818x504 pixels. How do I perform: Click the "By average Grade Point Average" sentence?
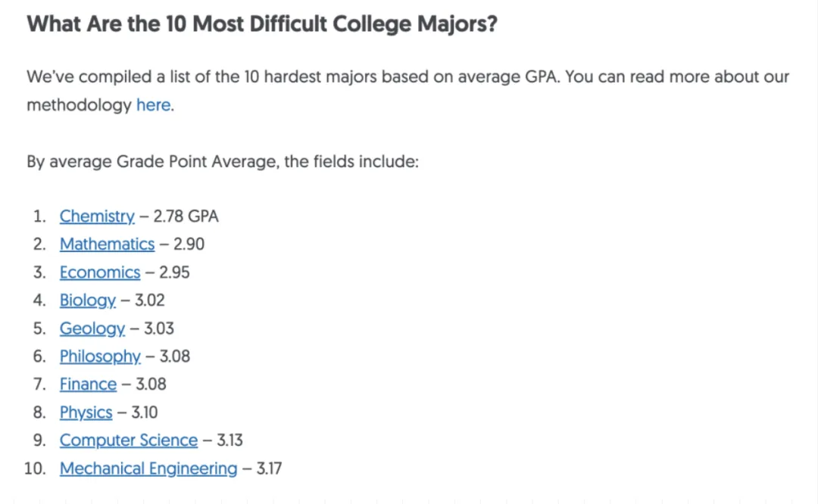pos(223,162)
